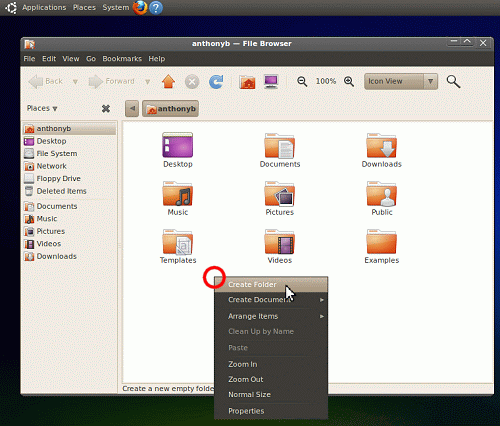Click the Forward navigation button
Image resolution: width=500 pixels, height=426 pixels.
pyautogui.click(x=111, y=82)
